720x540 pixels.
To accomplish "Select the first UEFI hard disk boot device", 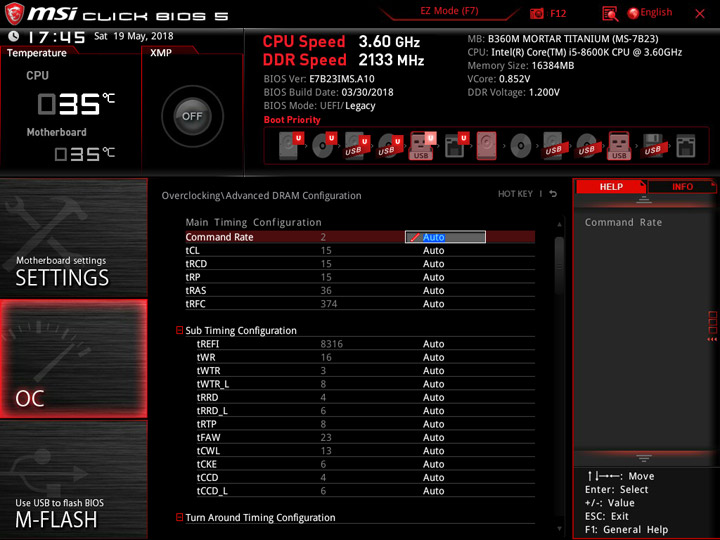I will 291,146.
